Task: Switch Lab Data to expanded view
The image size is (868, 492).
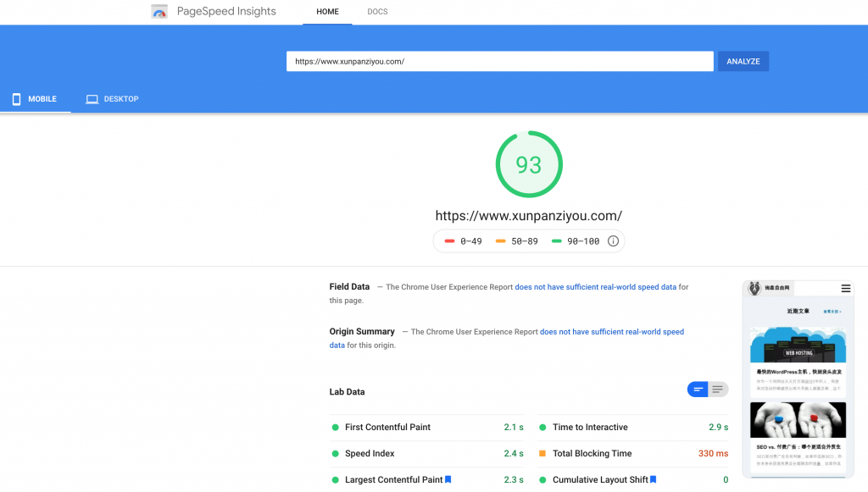Action: pos(718,390)
